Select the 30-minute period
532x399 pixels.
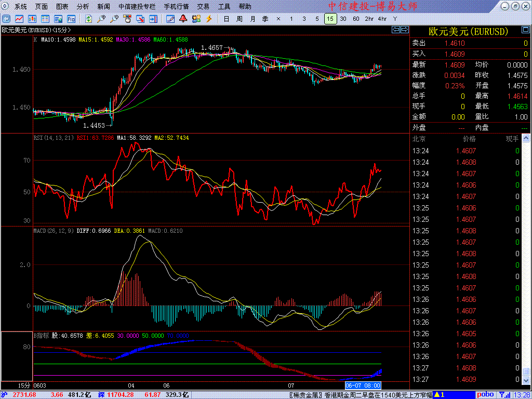pyautogui.click(x=343, y=19)
